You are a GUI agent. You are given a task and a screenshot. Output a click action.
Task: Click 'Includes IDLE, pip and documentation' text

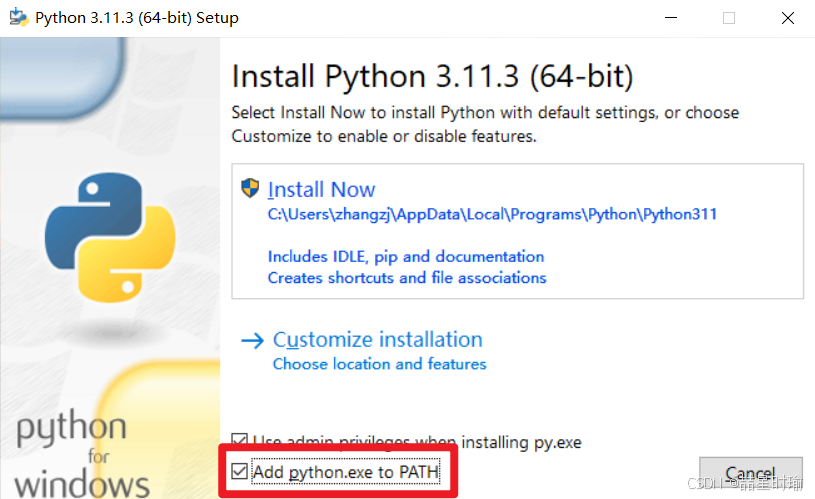pyautogui.click(x=406, y=256)
